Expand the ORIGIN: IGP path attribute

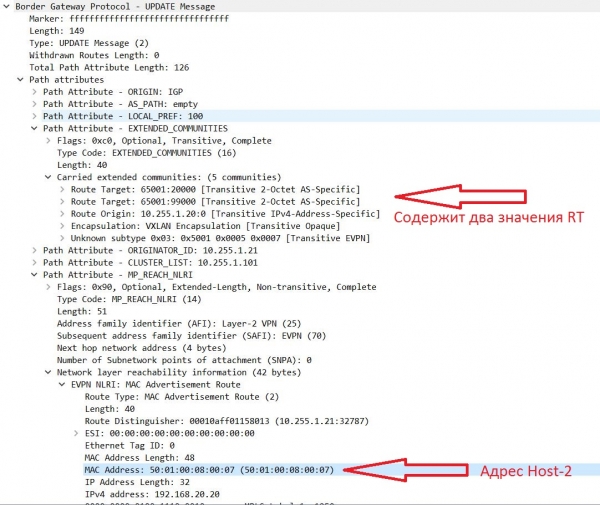[x=35, y=92]
